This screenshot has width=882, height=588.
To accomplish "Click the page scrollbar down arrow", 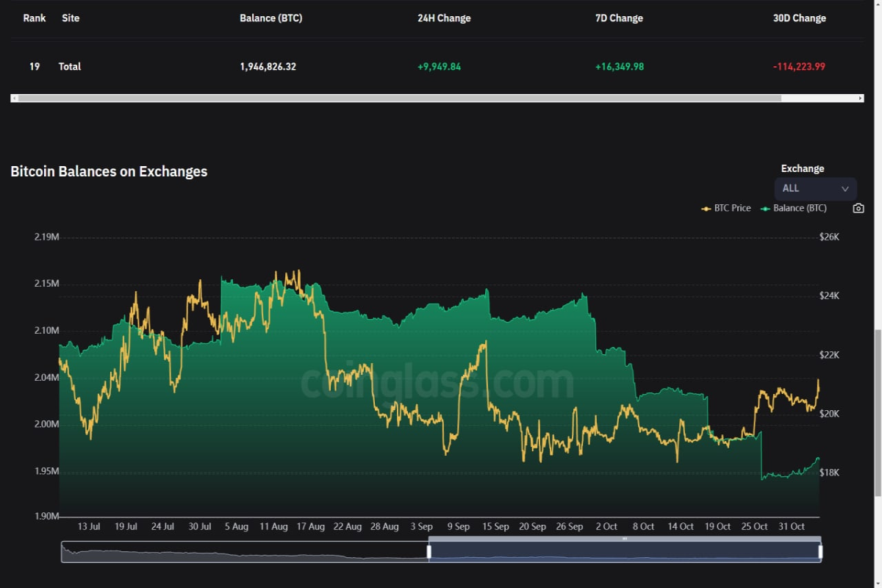I will click(878, 582).
